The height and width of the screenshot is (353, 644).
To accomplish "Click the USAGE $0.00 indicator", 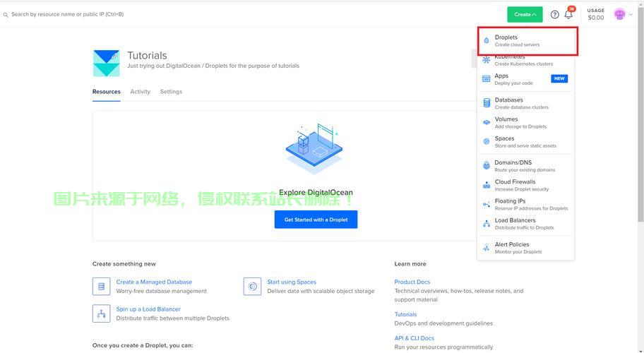I will (595, 14).
